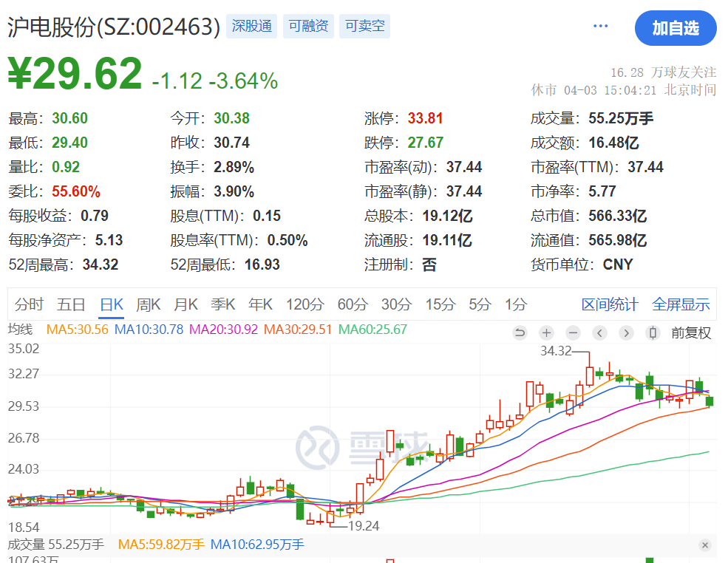
Task: Click the 19.24 low marker on chart
Action: 364,526
